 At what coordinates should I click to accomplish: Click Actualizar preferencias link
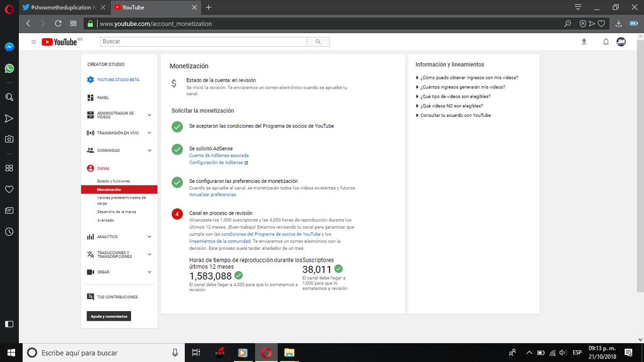coord(213,195)
